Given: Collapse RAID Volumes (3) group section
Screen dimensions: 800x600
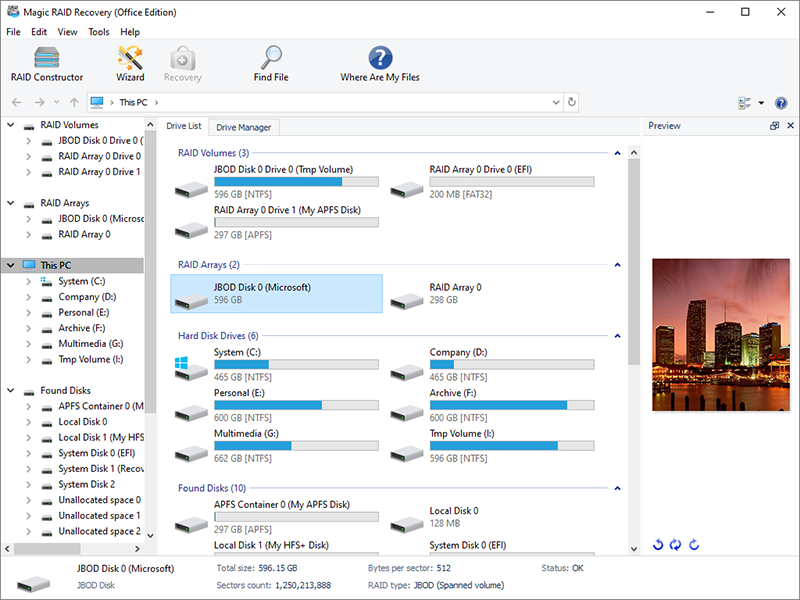Looking at the screenshot, I should coord(617,153).
